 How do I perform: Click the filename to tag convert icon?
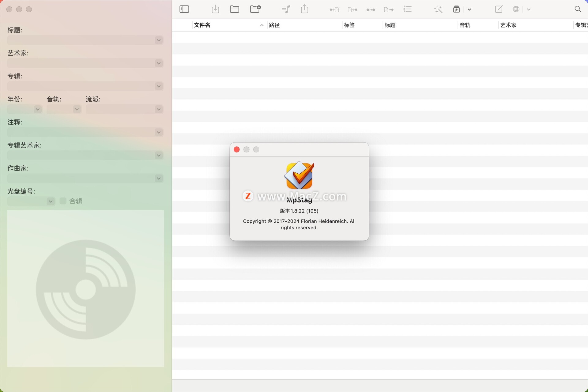tap(352, 9)
